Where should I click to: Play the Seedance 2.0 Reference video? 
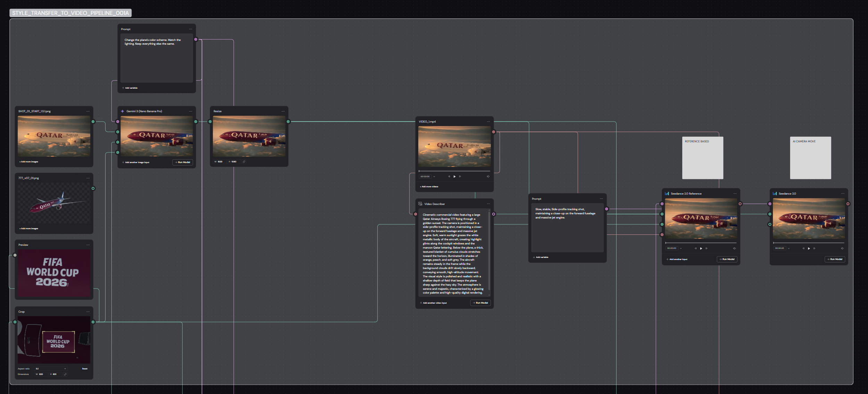701,248
